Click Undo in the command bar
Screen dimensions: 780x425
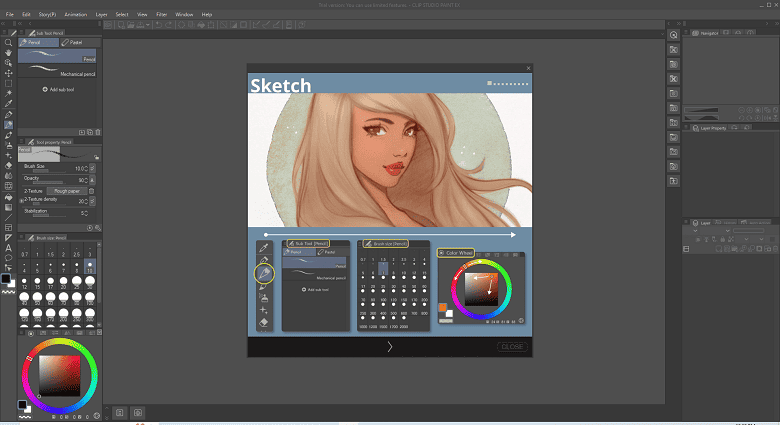click(158, 24)
